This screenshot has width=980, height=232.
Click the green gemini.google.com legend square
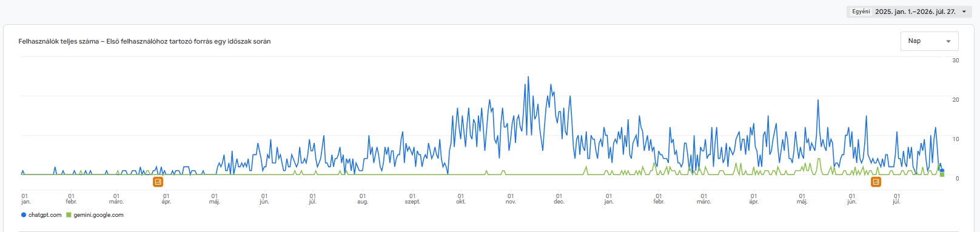[69, 215]
